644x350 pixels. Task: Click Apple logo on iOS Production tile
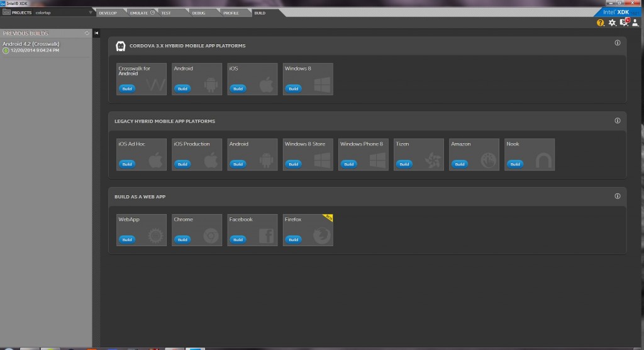(x=211, y=160)
